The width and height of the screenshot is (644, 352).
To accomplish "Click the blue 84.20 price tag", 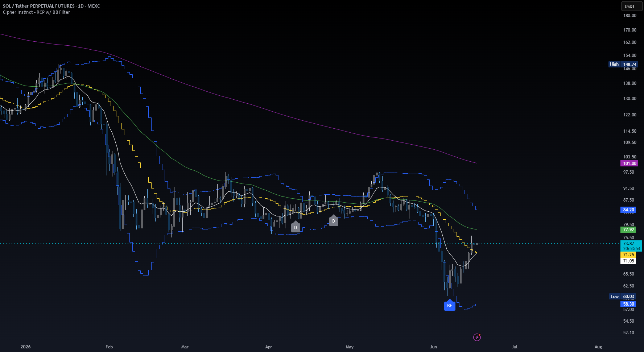I will [628, 210].
